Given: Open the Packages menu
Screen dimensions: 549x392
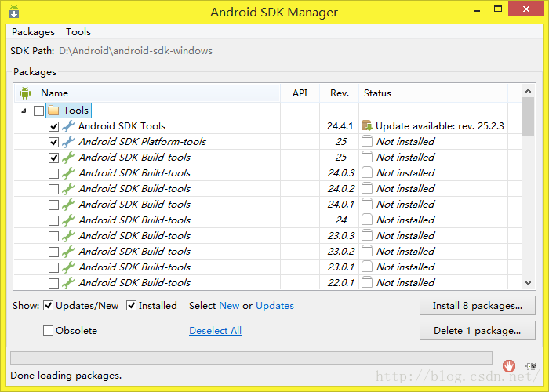Looking at the screenshot, I should pos(33,32).
